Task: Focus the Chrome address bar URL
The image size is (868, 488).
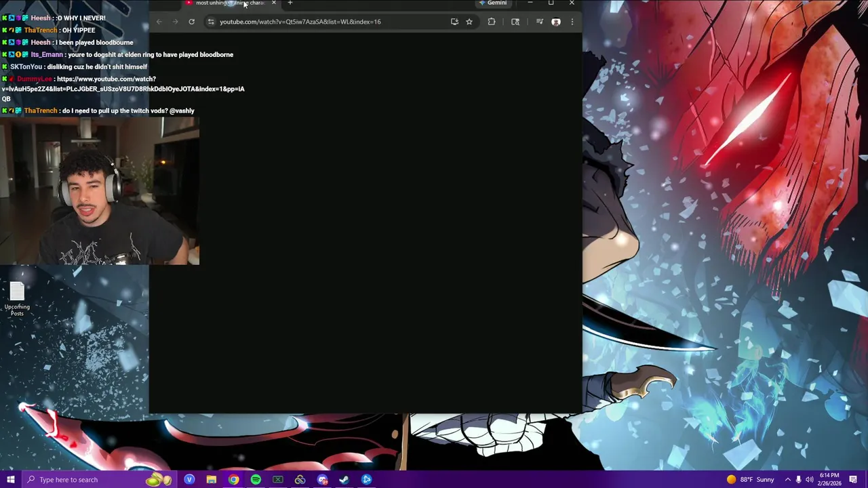Action: tap(300, 22)
